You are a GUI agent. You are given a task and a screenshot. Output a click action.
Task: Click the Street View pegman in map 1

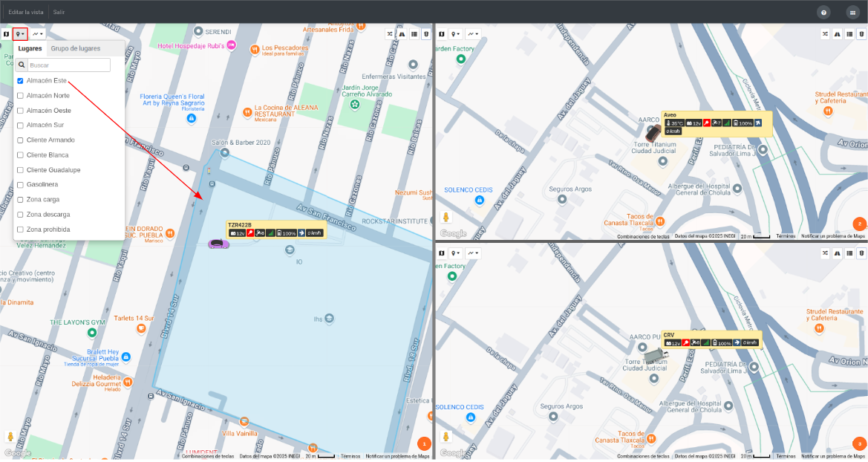(10, 437)
